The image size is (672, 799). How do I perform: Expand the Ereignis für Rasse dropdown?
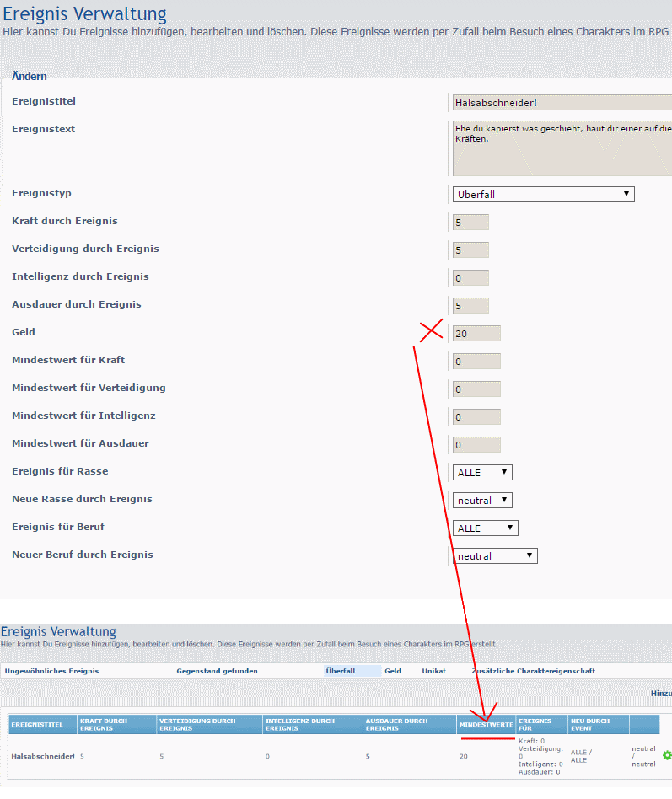coord(482,473)
